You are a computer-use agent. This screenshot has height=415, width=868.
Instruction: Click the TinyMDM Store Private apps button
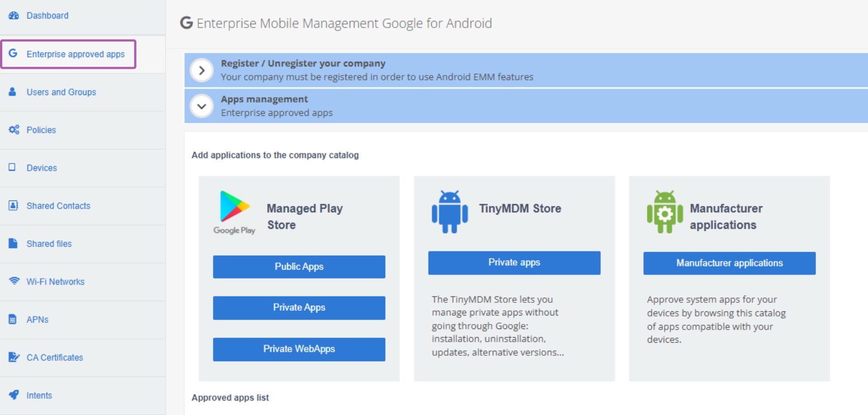pos(514,262)
